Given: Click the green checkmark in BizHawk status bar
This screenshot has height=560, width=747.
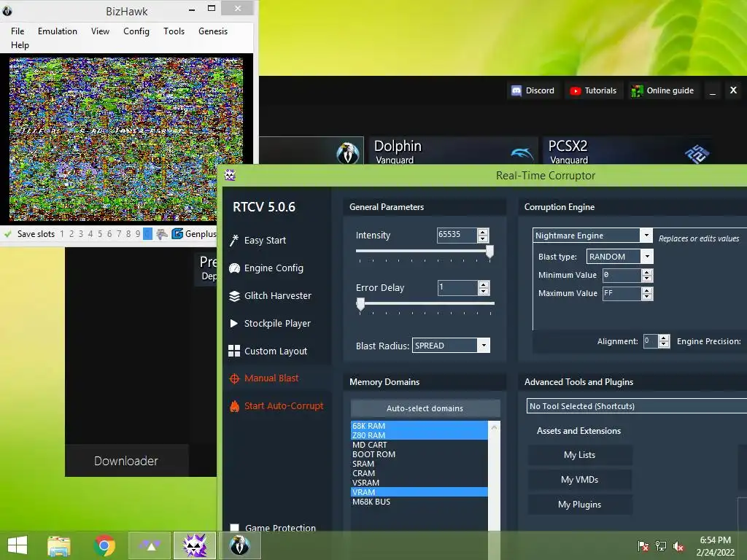Looking at the screenshot, I should (7, 234).
